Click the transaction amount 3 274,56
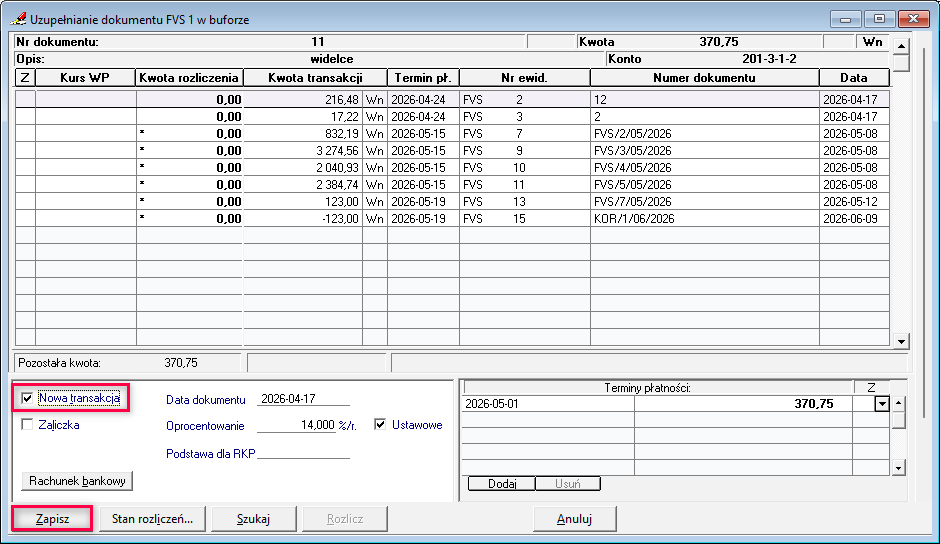The image size is (940, 544). click(x=337, y=151)
